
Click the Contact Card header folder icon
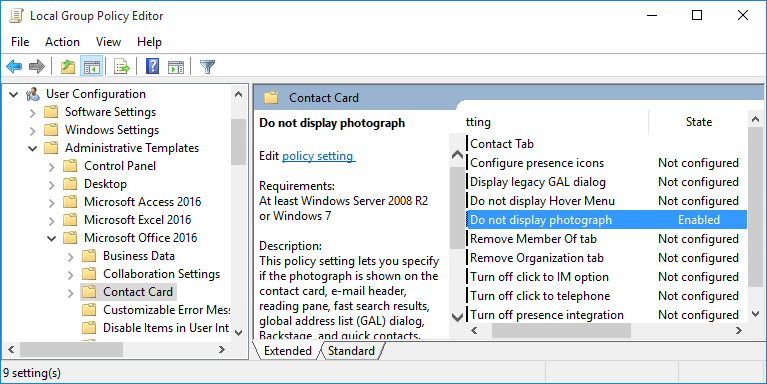pyautogui.click(x=271, y=98)
